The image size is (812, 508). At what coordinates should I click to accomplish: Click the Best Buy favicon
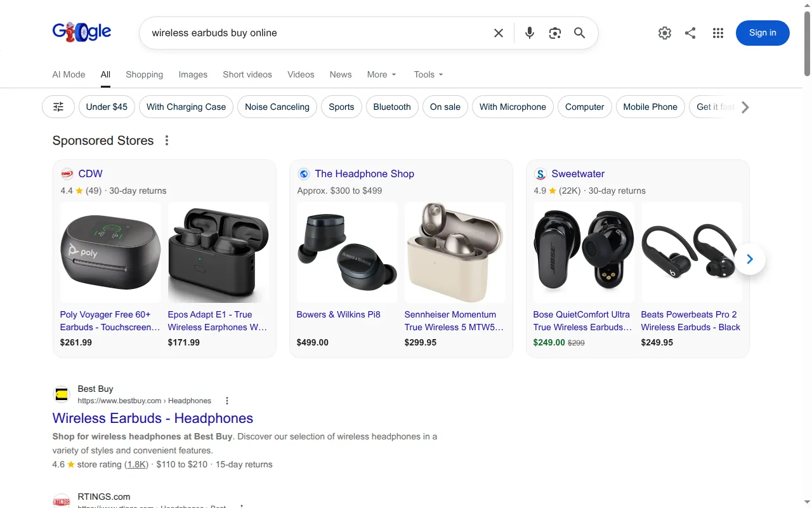coord(62,395)
